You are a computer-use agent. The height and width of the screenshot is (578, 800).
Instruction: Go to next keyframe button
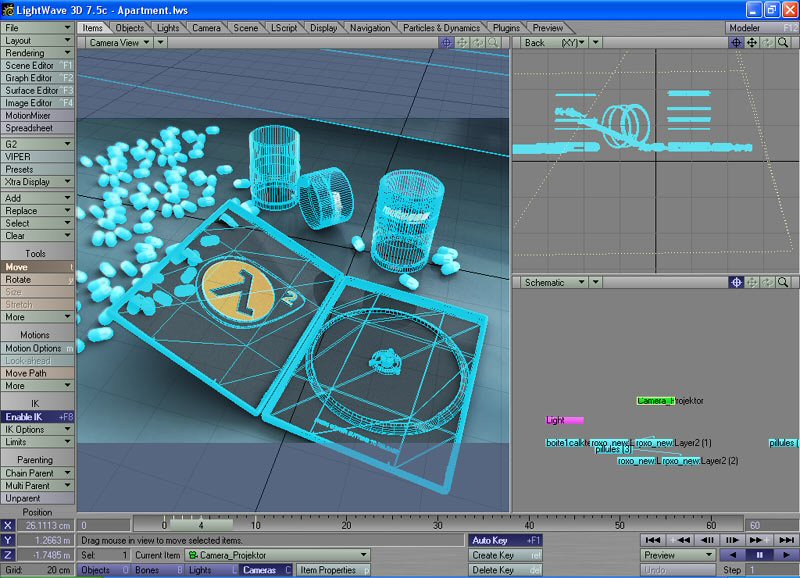point(759,540)
